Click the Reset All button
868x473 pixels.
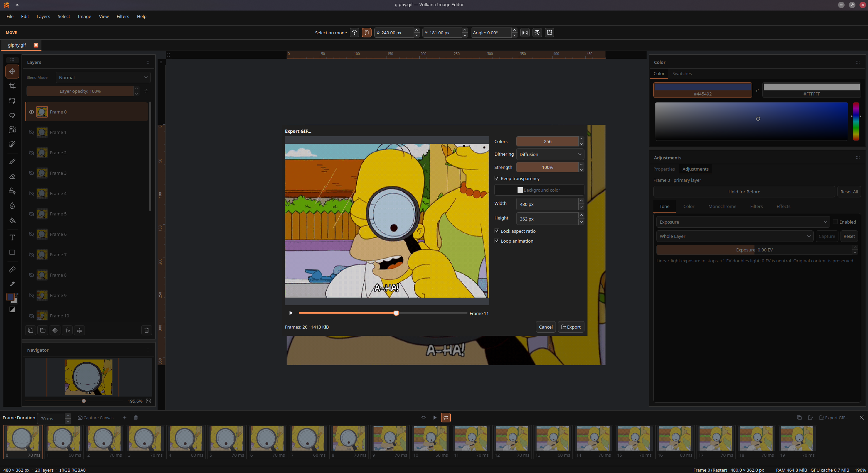[x=849, y=192]
